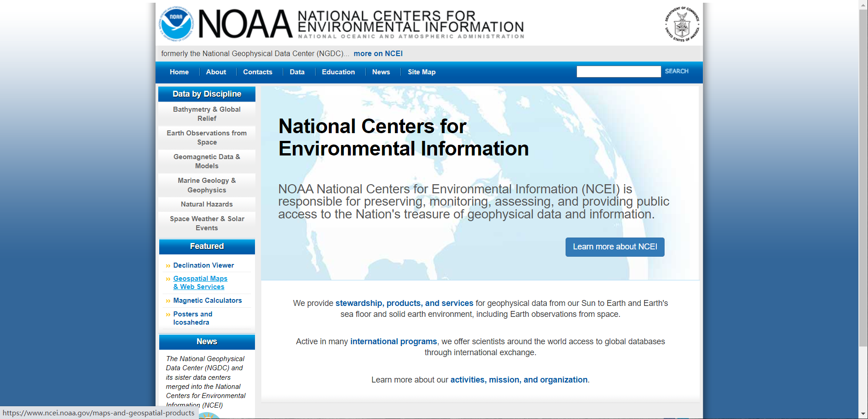Open Natural Hazards discipline
This screenshot has height=419, width=868.
(207, 204)
